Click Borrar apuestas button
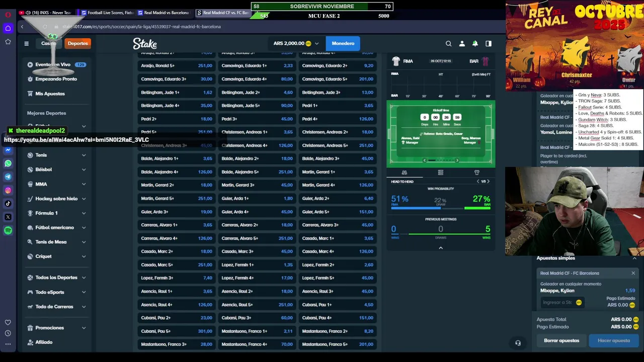 click(561, 340)
